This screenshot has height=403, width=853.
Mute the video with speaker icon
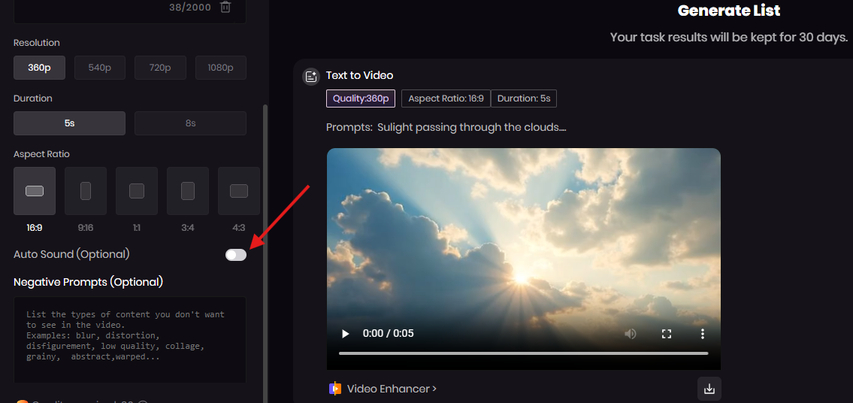[x=630, y=334]
